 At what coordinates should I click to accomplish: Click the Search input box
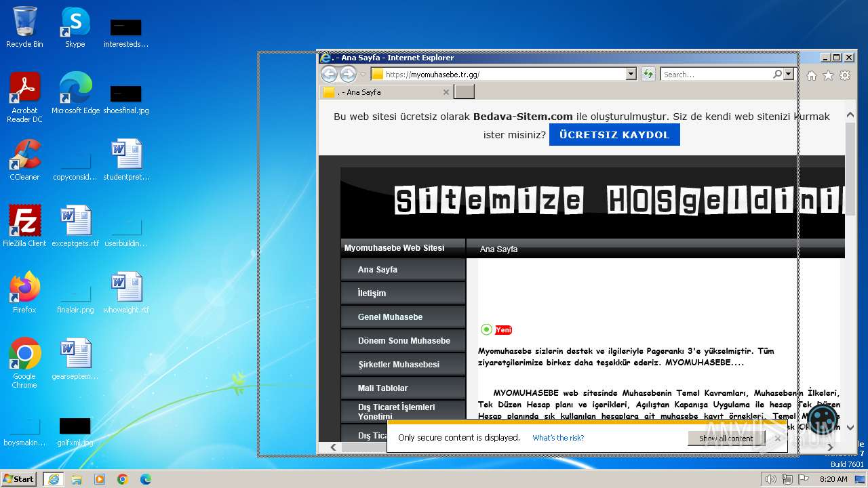(x=716, y=75)
